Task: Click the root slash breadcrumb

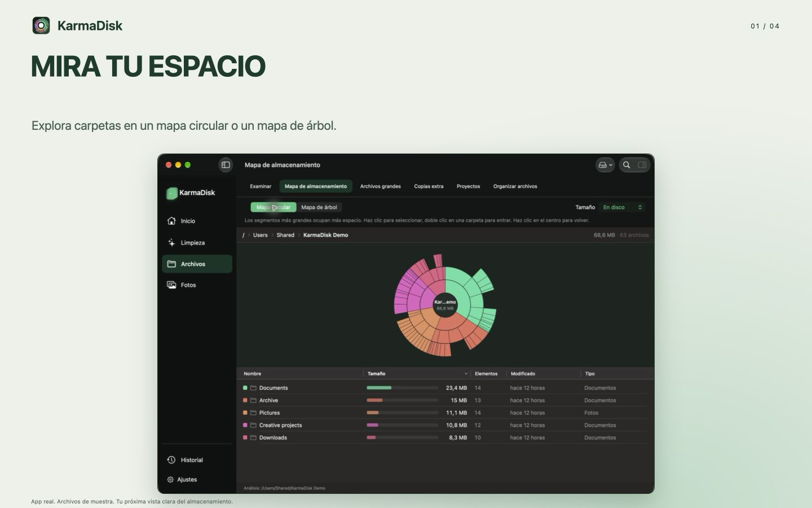Action: click(x=244, y=235)
